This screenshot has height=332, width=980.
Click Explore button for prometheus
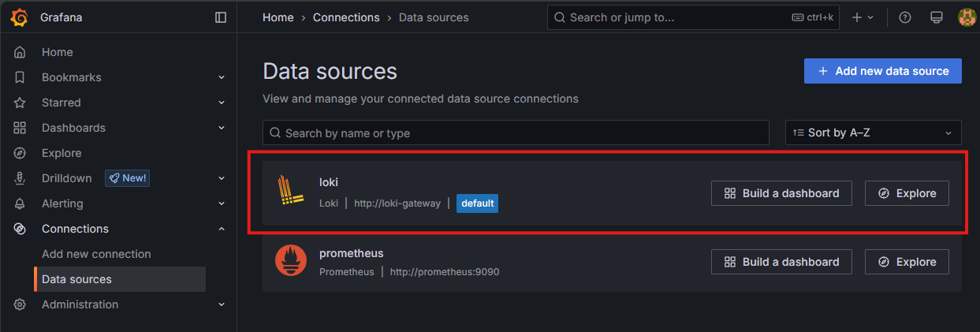[906, 262]
